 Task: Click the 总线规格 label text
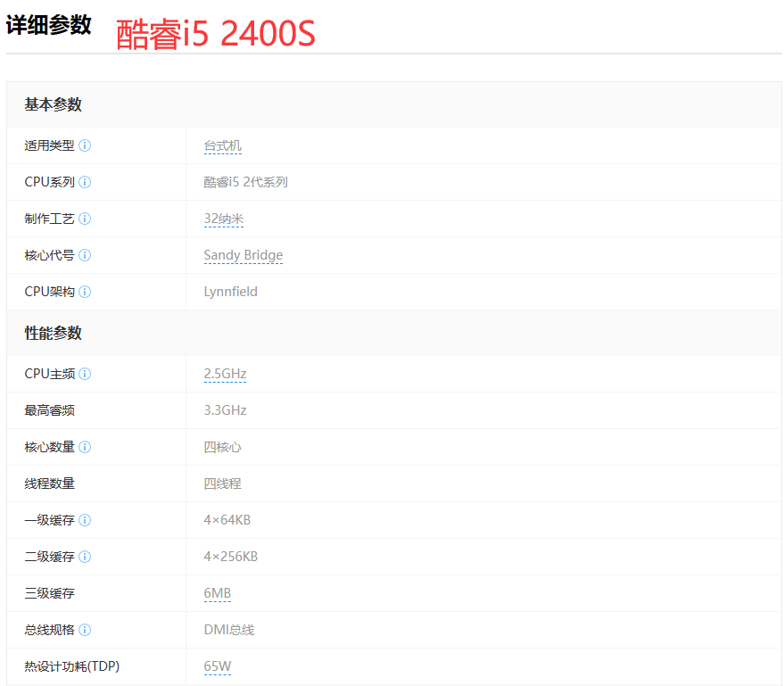click(x=49, y=630)
